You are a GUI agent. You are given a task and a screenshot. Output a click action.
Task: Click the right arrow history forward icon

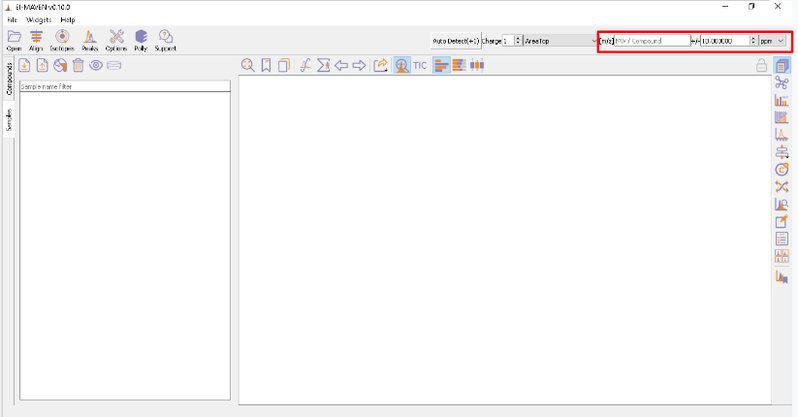pos(359,65)
